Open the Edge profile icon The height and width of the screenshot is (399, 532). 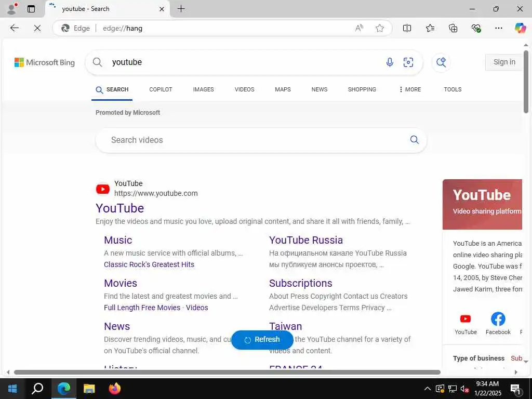coord(12,9)
